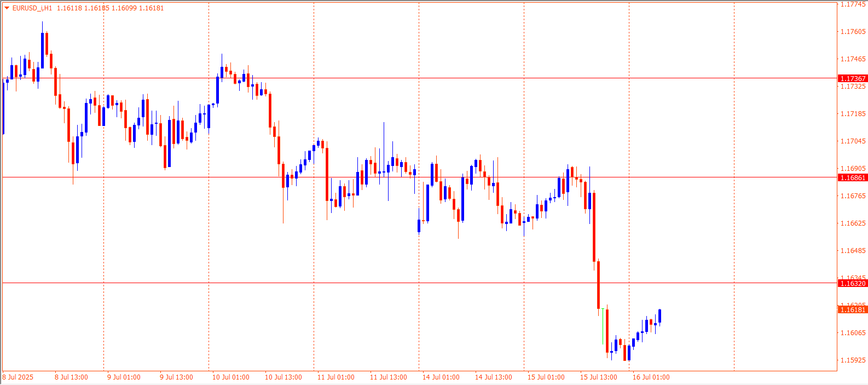This screenshot has height=385, width=868.
Task: Click the 8 Jul 13:00 time label
Action: pos(71,377)
